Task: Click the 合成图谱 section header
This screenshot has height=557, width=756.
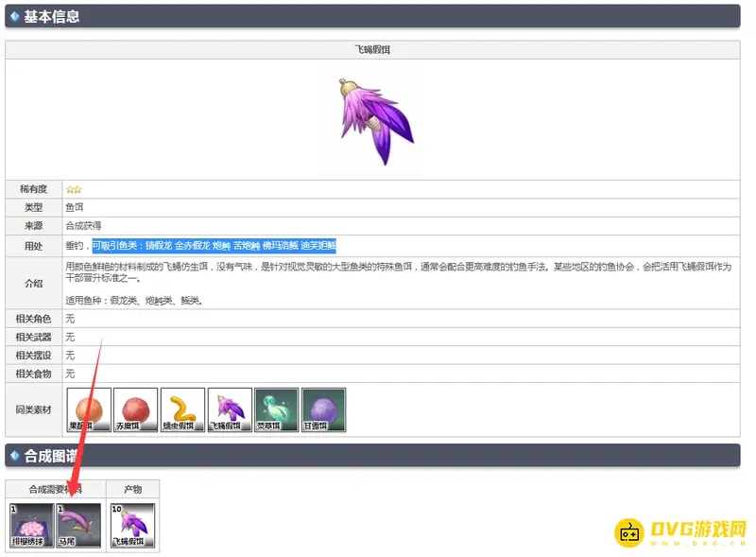Action: tap(52, 456)
